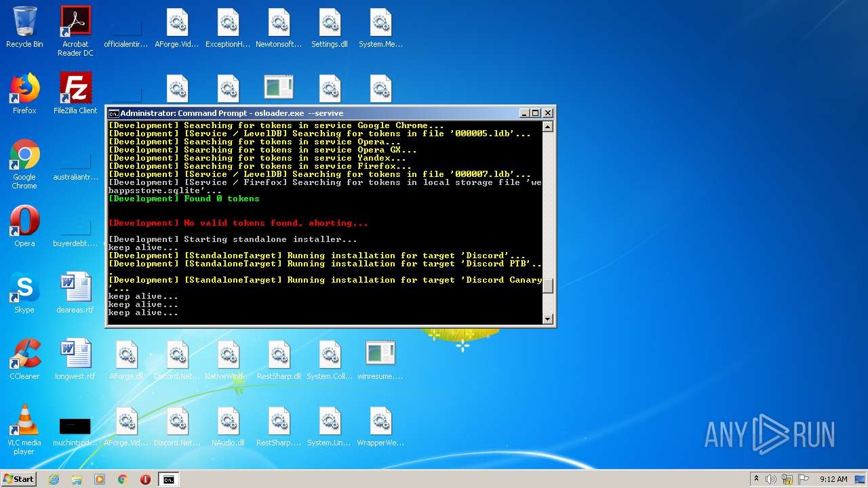Click Command Prompt scrollbar down arrow
Image resolution: width=868 pixels, height=488 pixels.
pyautogui.click(x=548, y=319)
